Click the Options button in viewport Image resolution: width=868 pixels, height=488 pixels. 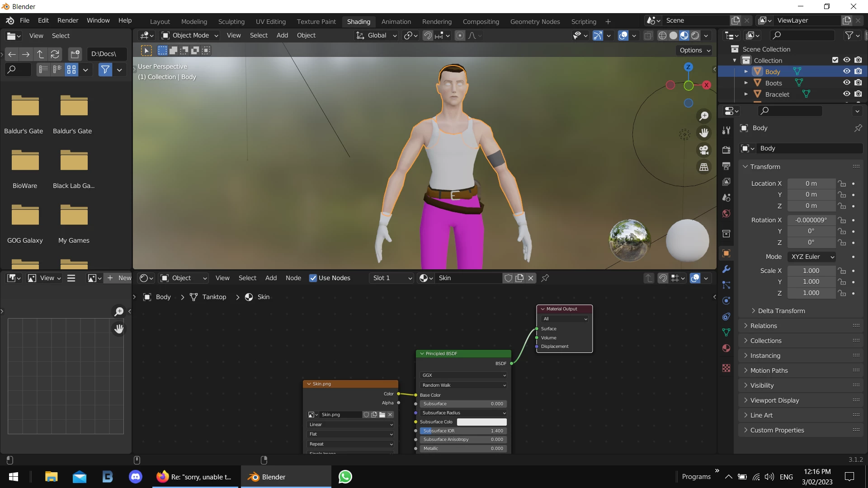click(695, 50)
